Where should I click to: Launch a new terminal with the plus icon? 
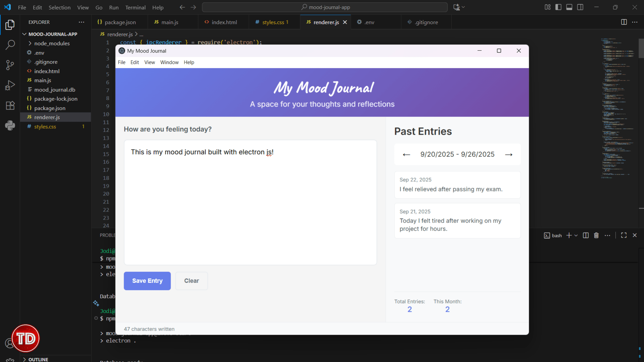[x=569, y=235]
